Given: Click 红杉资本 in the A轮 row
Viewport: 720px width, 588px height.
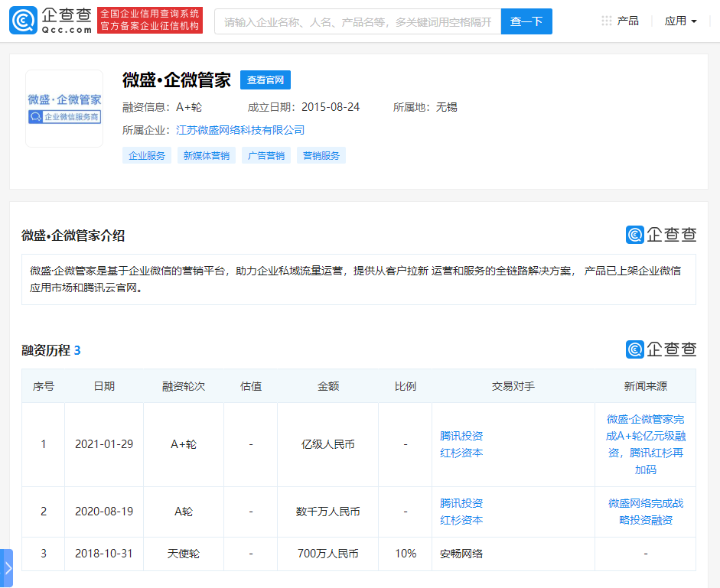Looking at the screenshot, I should click(461, 521).
